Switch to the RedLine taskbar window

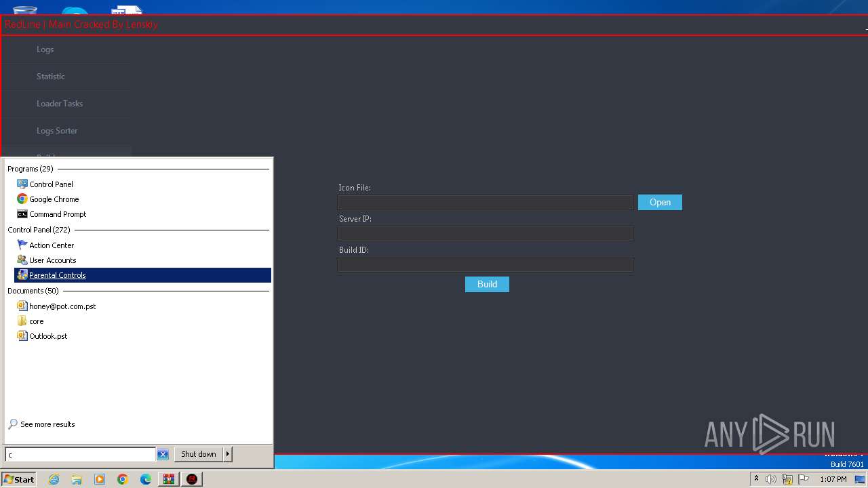193,479
